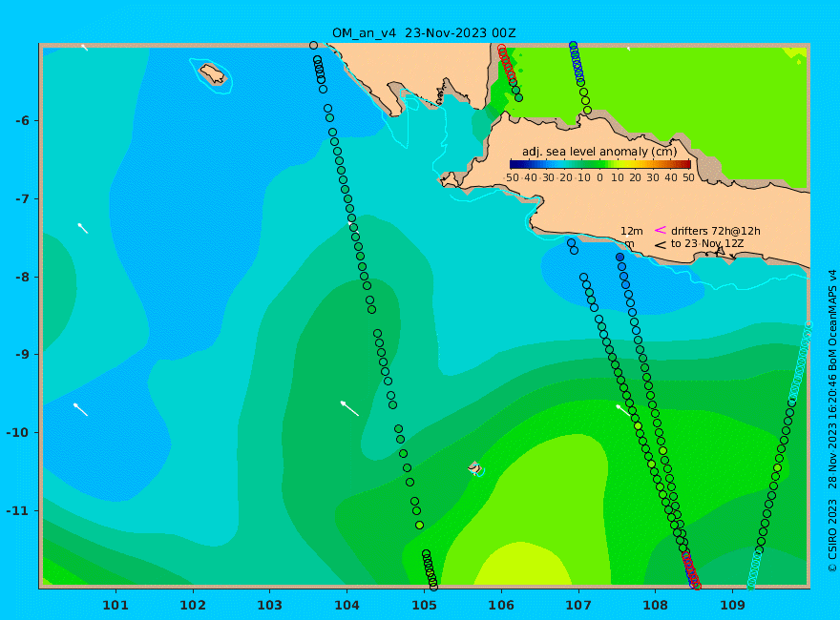The image size is (840, 620).
Task: Click the longitude axis label '101'
Action: coord(115,605)
